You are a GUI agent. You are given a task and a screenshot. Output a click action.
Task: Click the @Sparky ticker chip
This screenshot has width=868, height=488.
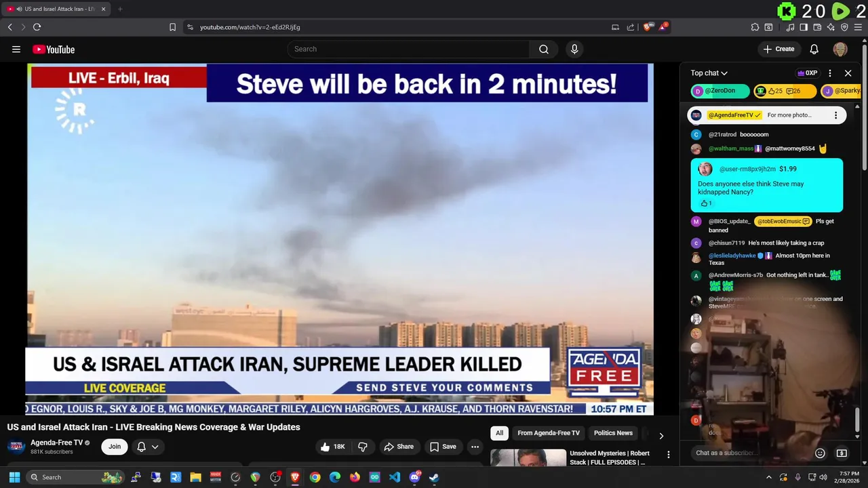click(841, 91)
